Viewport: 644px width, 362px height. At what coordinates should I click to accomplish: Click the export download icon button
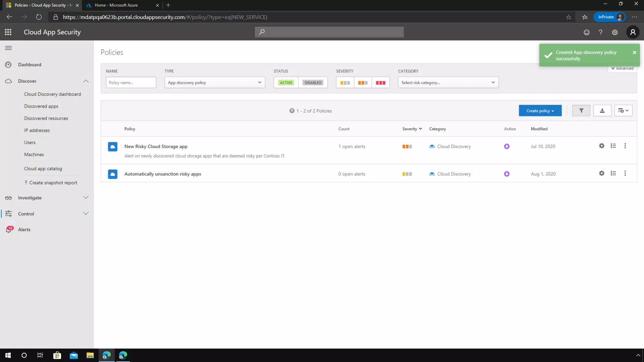(602, 111)
